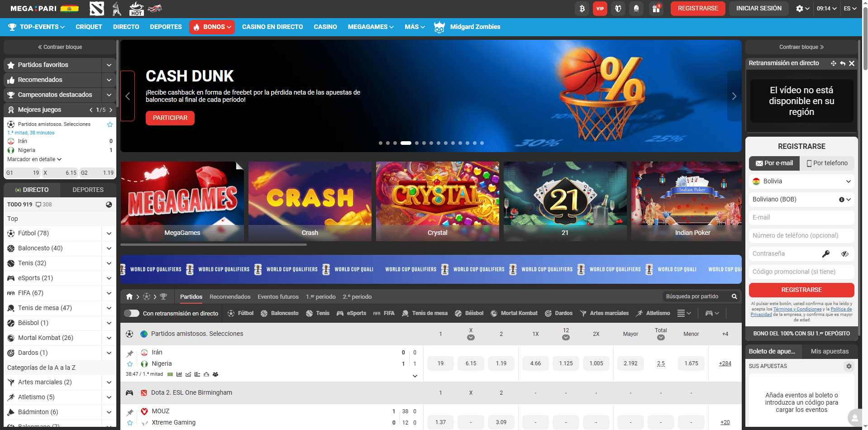Click REGISTRARSE button in the header
The height and width of the screenshot is (430, 868).
pyautogui.click(x=698, y=9)
